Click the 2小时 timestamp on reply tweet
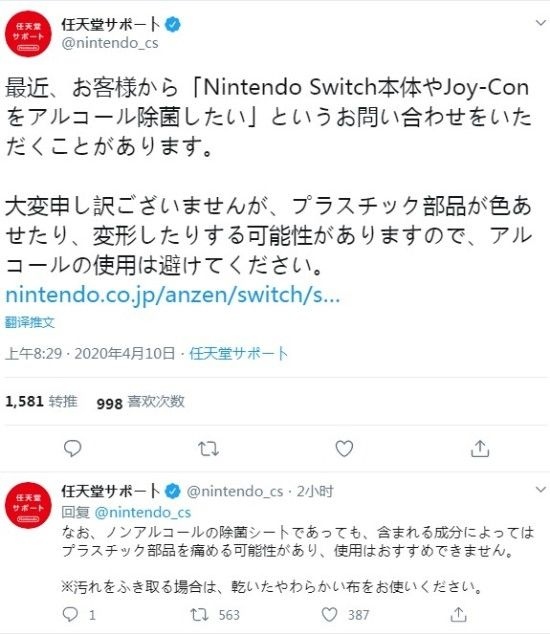The height and width of the screenshot is (635, 550). (315, 491)
